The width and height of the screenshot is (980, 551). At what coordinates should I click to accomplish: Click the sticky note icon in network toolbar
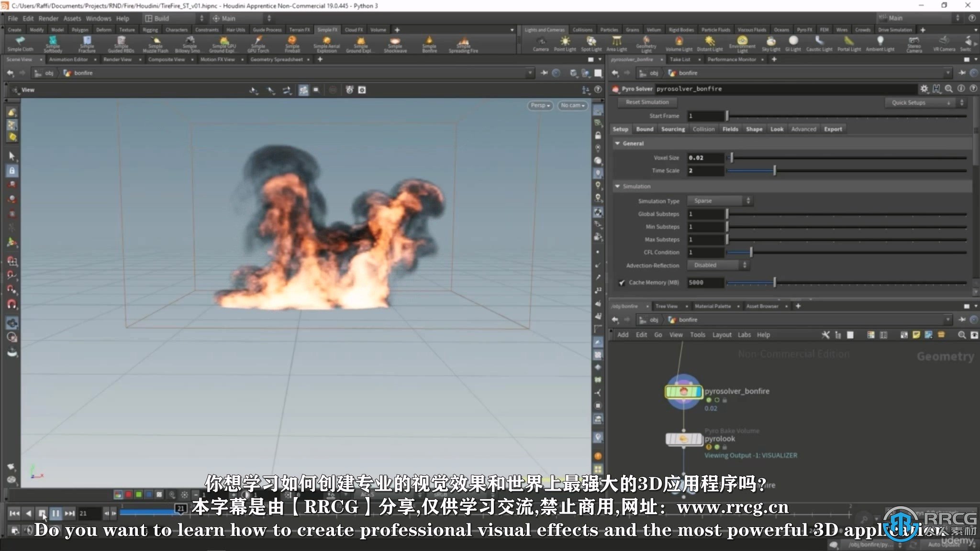[916, 335]
